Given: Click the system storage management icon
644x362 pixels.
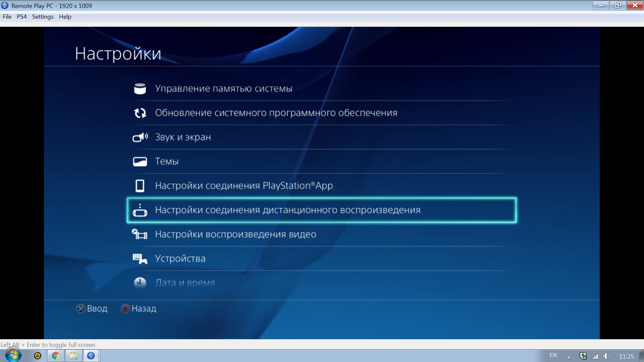Looking at the screenshot, I should pos(140,88).
